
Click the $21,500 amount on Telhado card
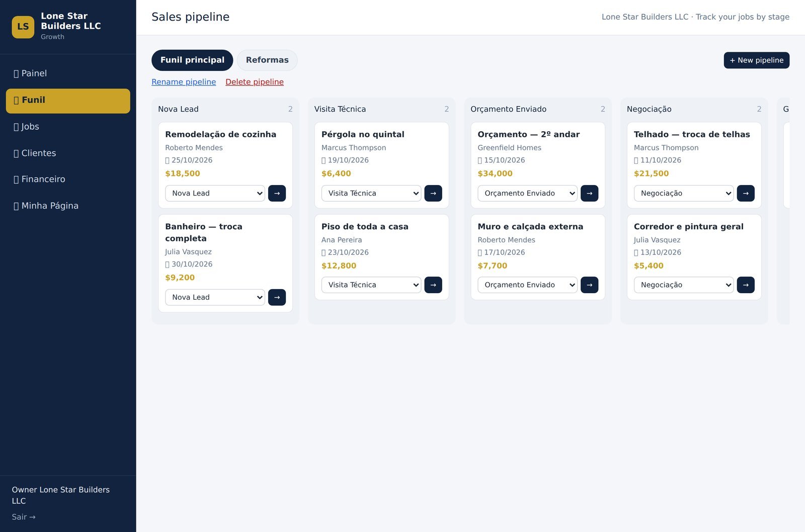(x=651, y=173)
